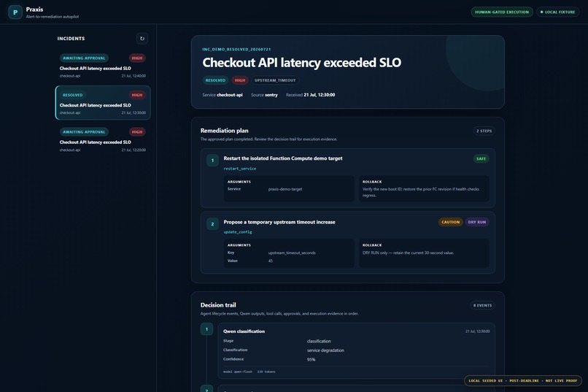Click the UPSTREAM_TIMEOUT tag

(275, 80)
